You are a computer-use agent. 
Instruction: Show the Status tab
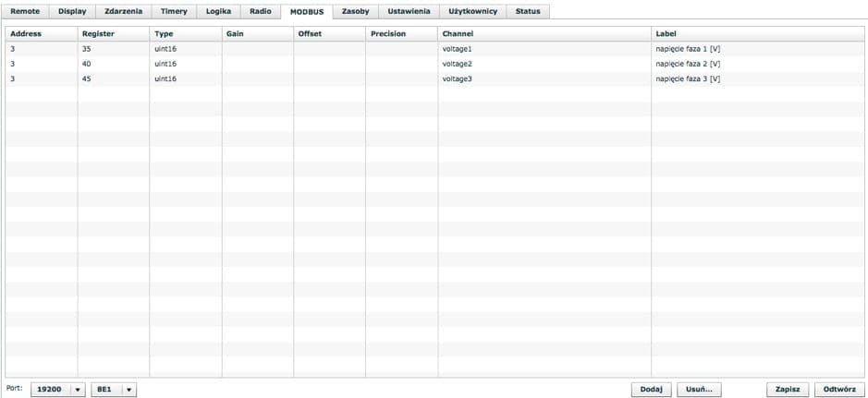pyautogui.click(x=528, y=11)
